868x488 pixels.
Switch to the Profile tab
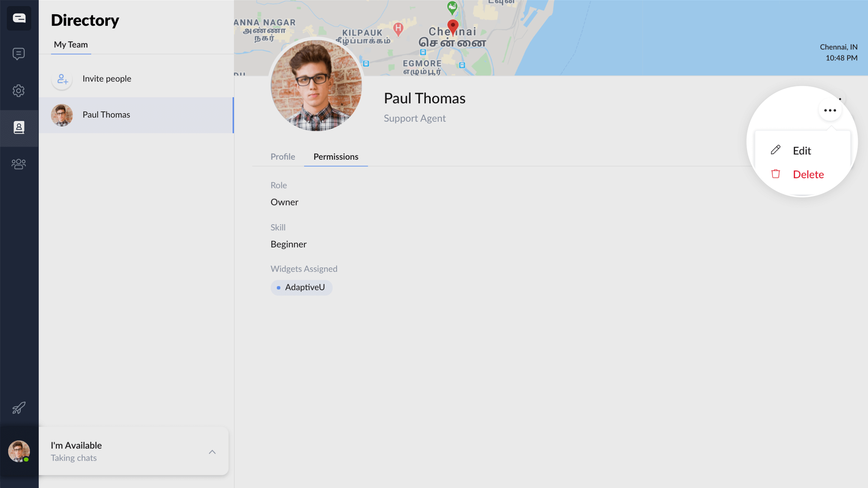coord(282,157)
